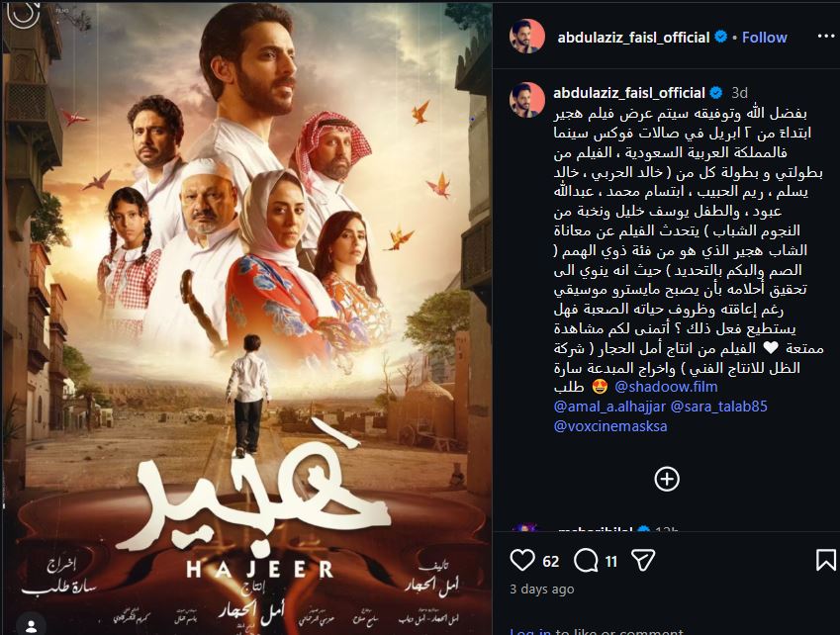Open header profile picture of abdulaziz_faisl_official

click(526, 37)
